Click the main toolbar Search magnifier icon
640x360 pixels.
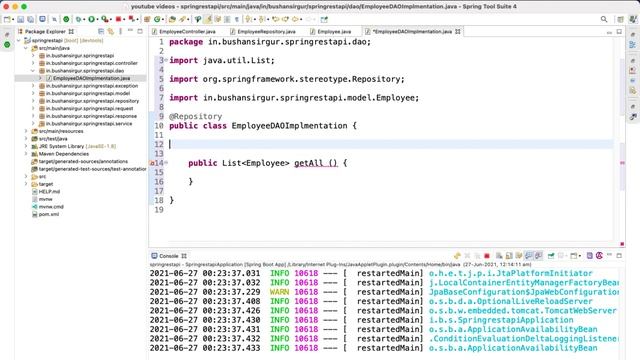[604, 19]
